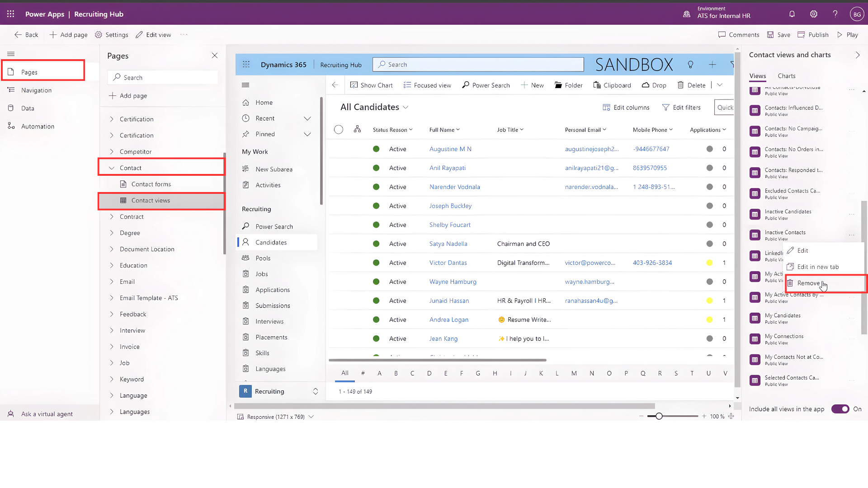Screen dimensions: 868x488
Task: Click the Pages panel Search field
Action: click(x=163, y=77)
